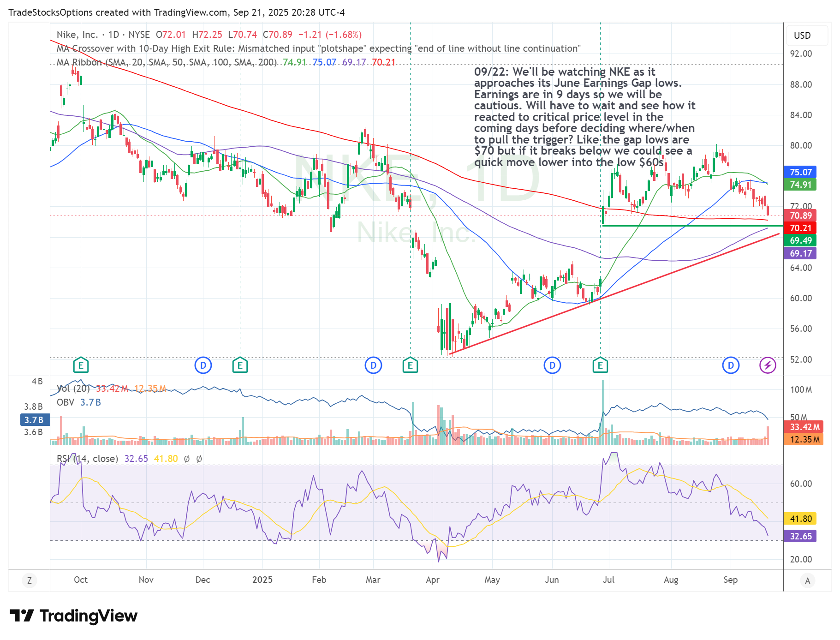Click the September dividend D marker

pyautogui.click(x=731, y=366)
